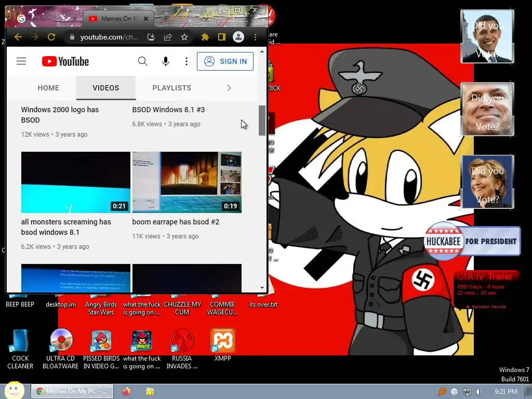Open YouTube search
This screenshot has height=399, width=532.
tap(142, 61)
